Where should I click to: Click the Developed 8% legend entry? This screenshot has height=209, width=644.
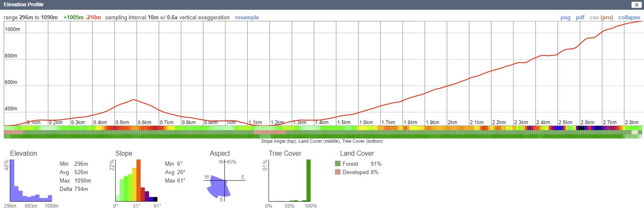coord(357,172)
